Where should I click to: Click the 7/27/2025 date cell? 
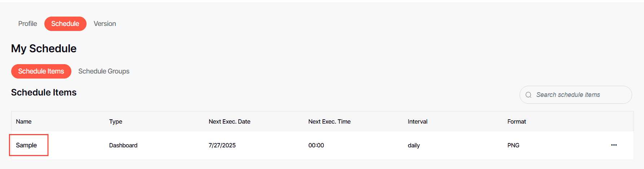pyautogui.click(x=222, y=145)
